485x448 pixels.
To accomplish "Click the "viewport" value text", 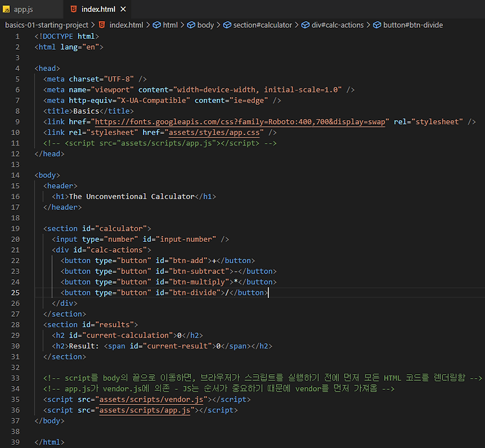I will 113,90.
